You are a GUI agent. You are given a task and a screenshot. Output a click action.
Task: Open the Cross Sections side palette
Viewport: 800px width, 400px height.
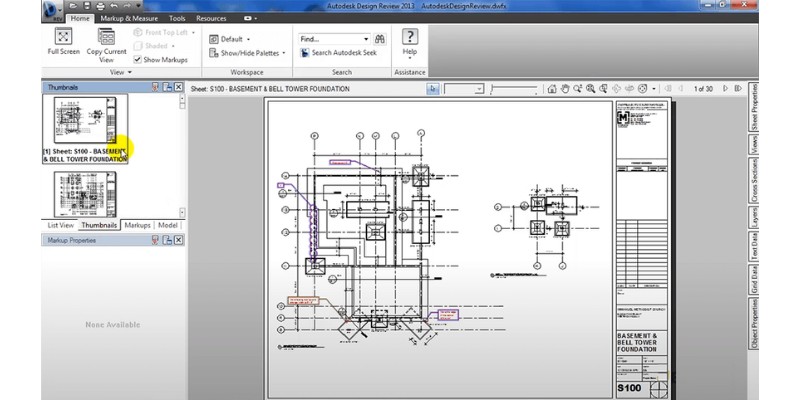(754, 181)
